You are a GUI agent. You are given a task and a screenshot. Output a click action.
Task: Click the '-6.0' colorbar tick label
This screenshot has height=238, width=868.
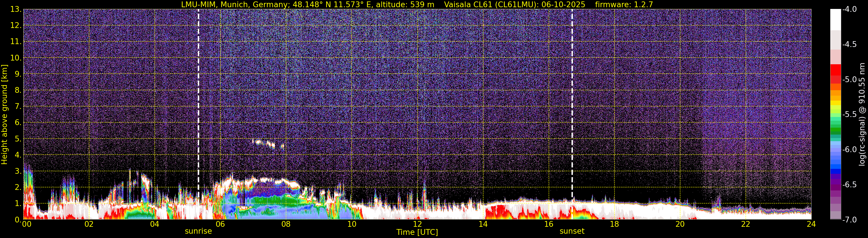849,150
